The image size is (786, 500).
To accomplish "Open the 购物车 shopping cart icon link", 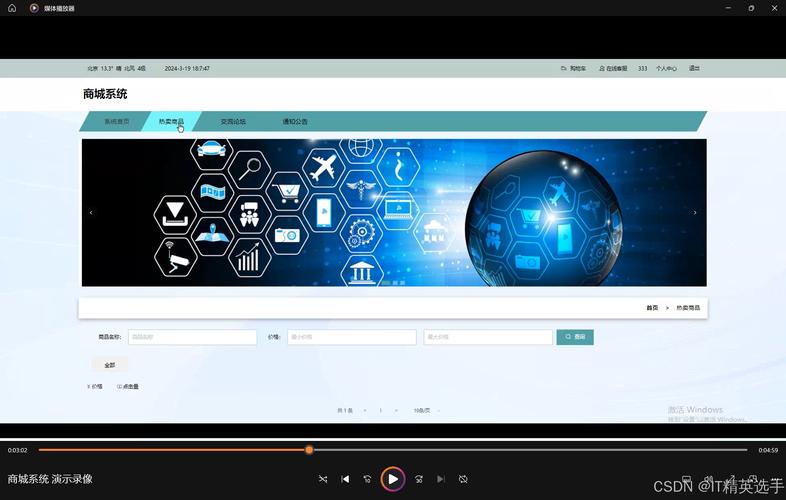I will [574, 69].
